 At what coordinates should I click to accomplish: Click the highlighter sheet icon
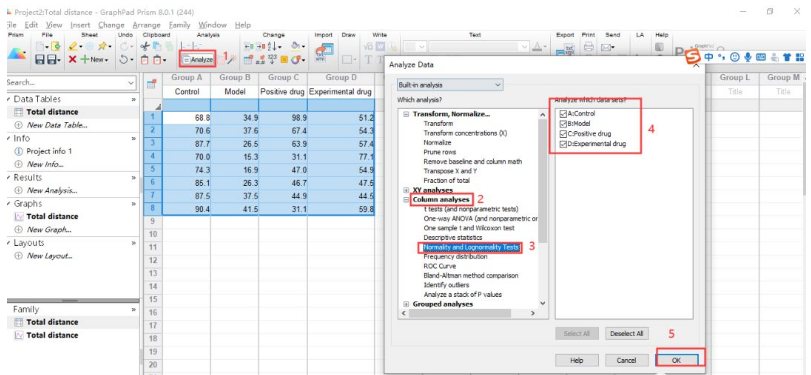pyautogui.click(x=74, y=47)
